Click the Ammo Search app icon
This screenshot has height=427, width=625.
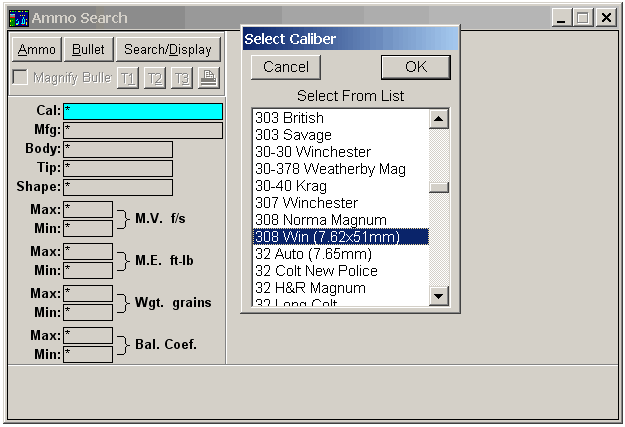(x=19, y=18)
